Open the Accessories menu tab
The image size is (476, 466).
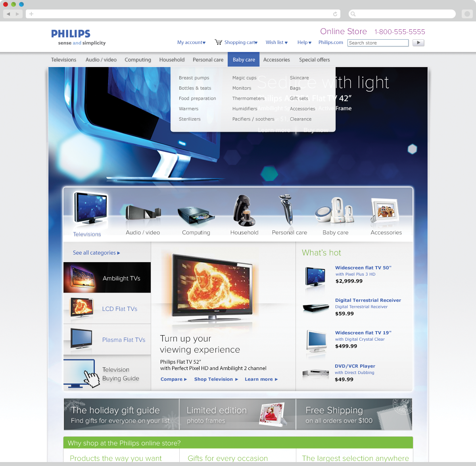[276, 59]
